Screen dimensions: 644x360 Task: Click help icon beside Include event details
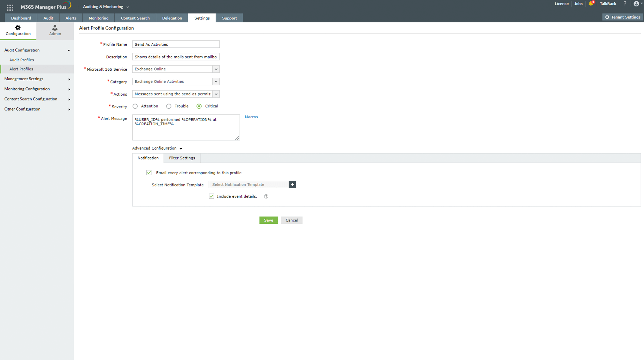point(266,196)
